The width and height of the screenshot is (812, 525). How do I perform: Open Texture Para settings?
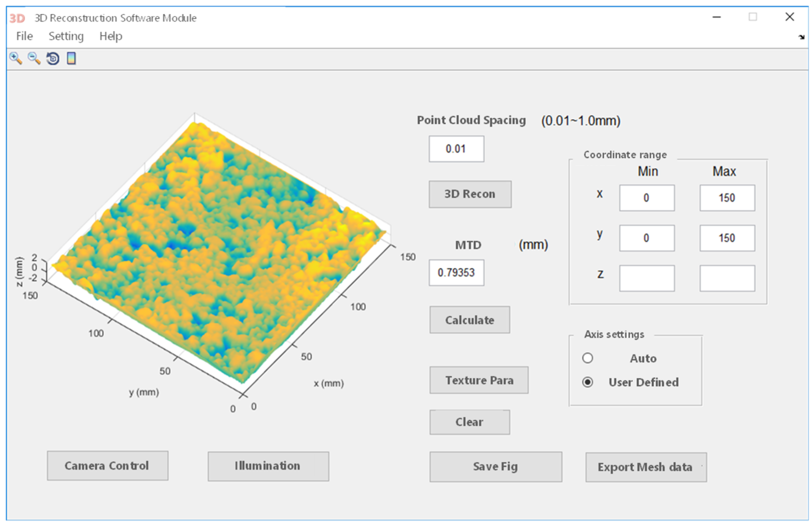click(479, 380)
